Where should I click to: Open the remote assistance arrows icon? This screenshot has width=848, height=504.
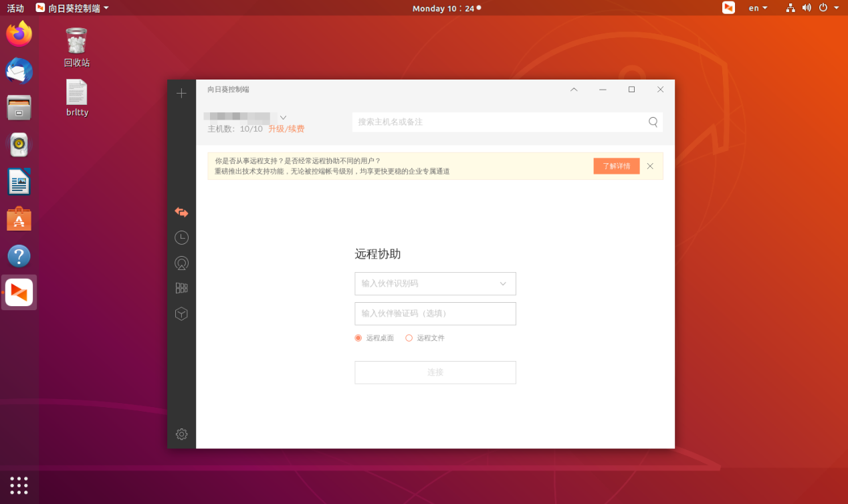181,212
